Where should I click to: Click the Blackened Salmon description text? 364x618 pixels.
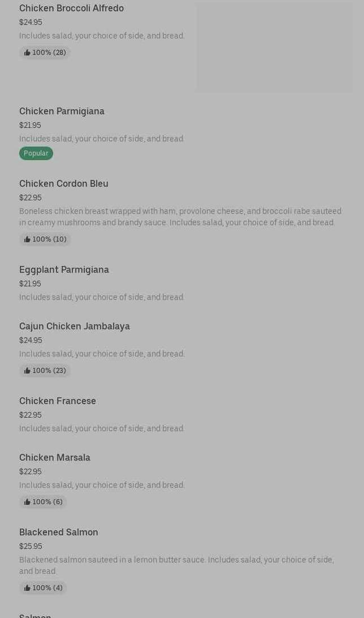(x=176, y=565)
